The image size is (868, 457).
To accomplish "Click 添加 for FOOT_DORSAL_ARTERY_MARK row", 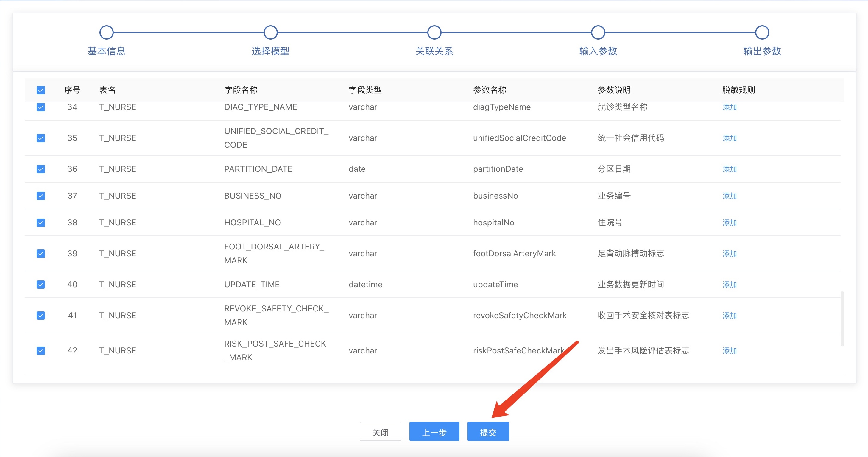I will [729, 254].
